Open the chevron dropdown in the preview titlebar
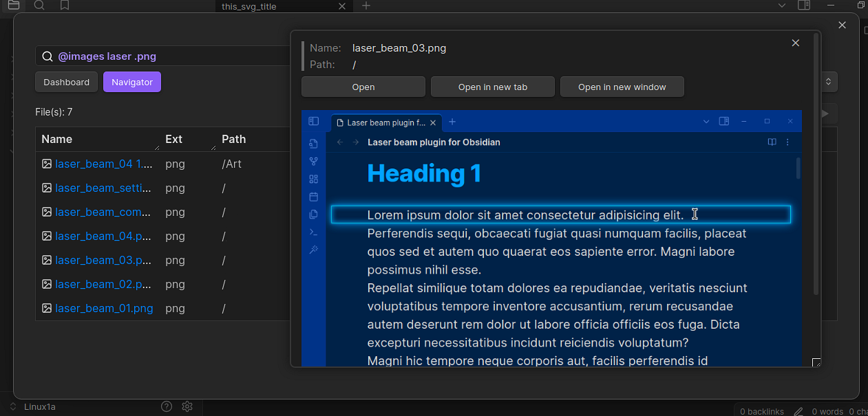 (x=706, y=121)
